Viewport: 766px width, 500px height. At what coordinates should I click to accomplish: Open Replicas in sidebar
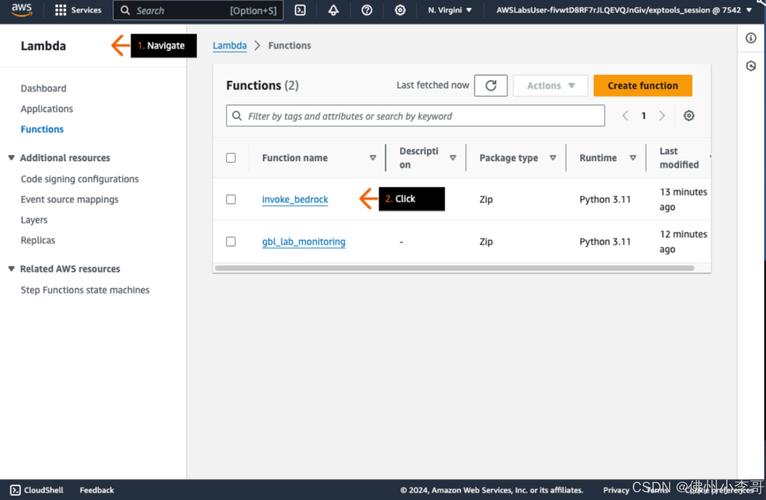tap(38, 240)
